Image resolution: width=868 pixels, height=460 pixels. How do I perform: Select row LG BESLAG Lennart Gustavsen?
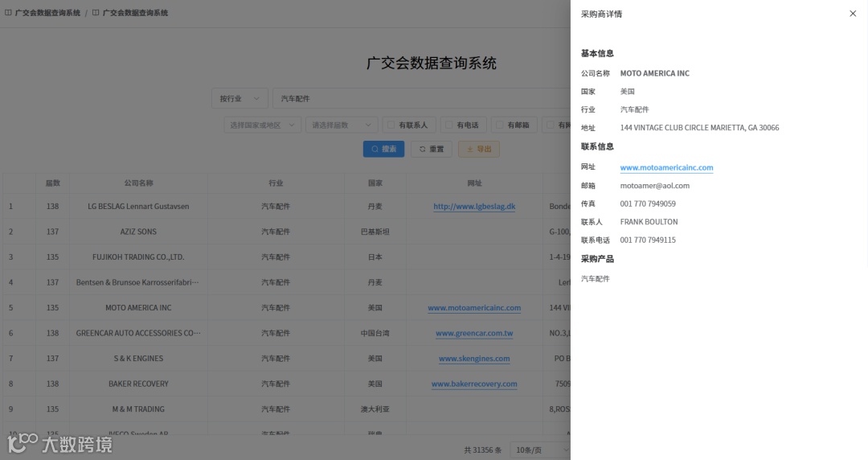[287, 206]
